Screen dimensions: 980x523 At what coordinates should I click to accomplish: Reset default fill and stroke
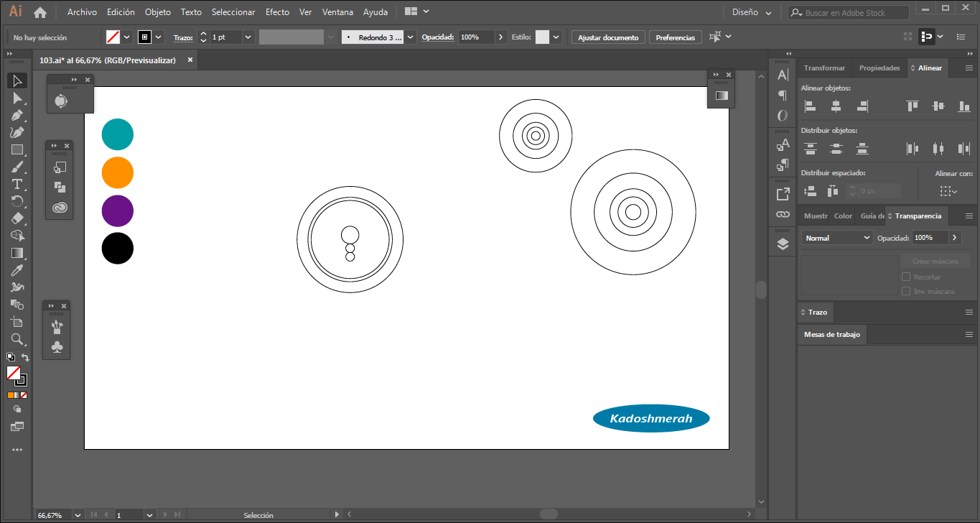click(11, 357)
